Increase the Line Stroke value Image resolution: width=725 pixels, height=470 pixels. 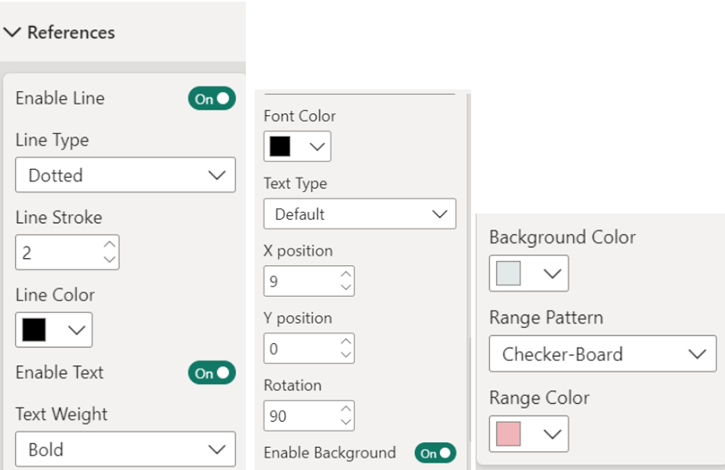tap(110, 244)
